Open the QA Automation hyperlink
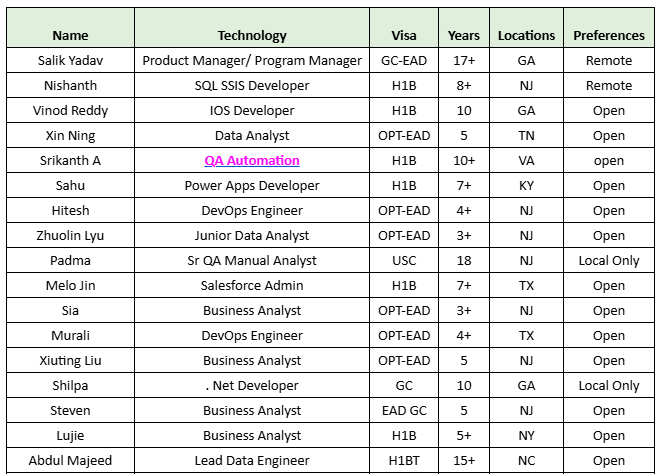The image size is (669, 474). coord(252,160)
